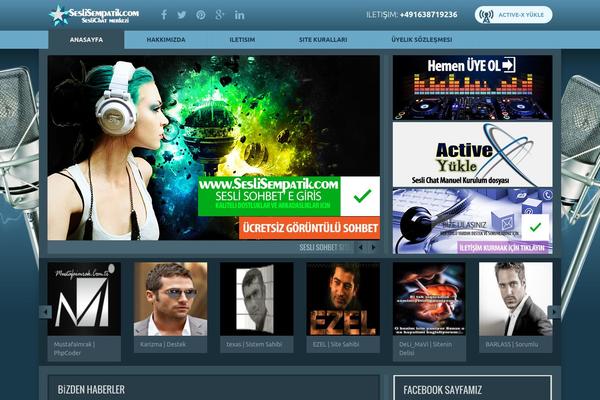The width and height of the screenshot is (600, 400).
Task: Click the Active Yükle manual install banner
Action: pyautogui.click(x=473, y=154)
